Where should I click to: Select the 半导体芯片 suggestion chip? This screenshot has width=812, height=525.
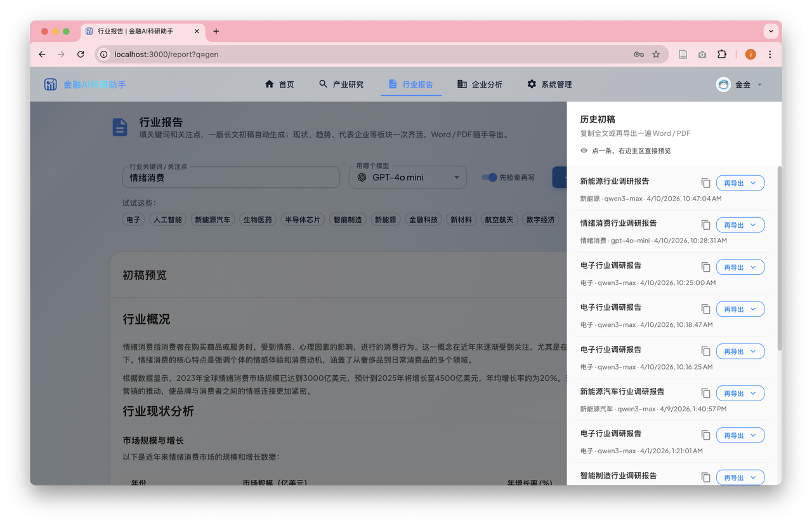pos(303,220)
